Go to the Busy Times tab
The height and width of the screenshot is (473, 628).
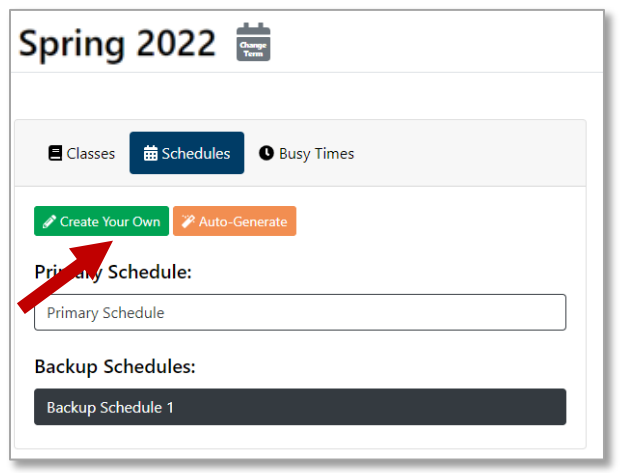(x=306, y=154)
